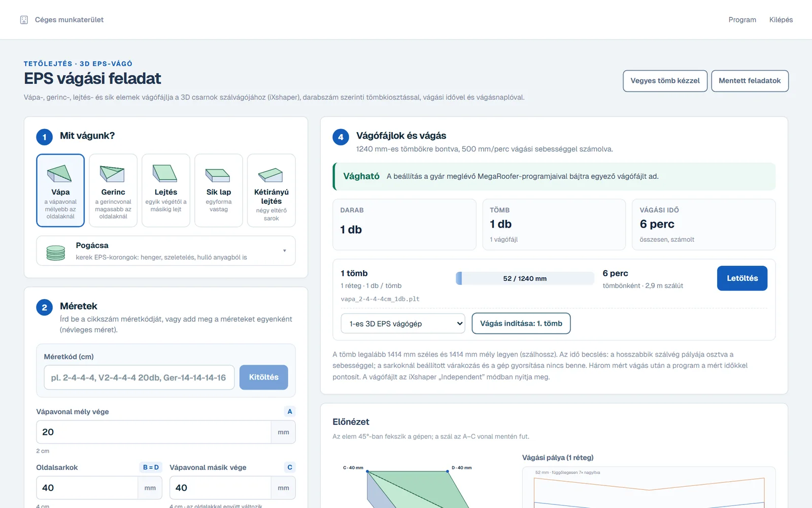
Task: Click the Kitöltés fill button
Action: (x=263, y=377)
